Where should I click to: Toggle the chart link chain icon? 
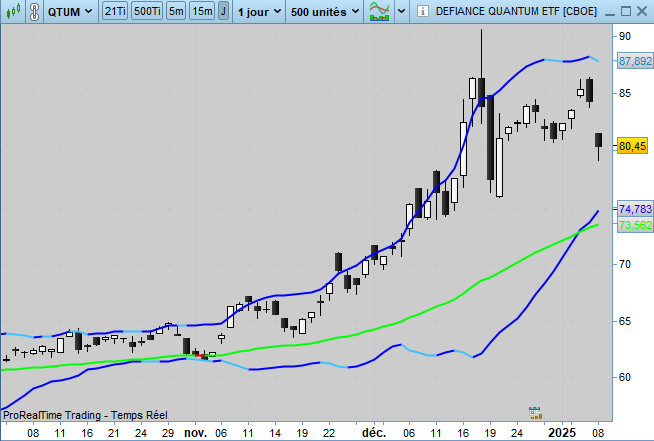coord(35,12)
